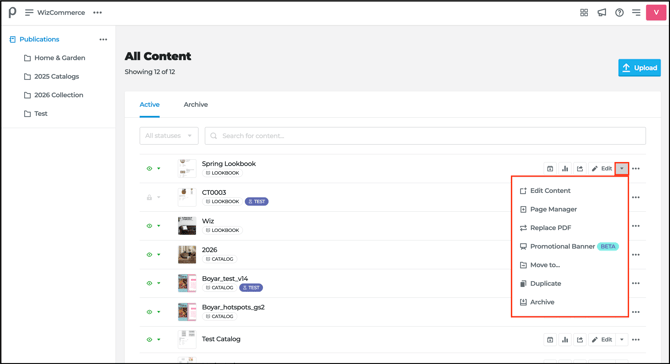Screen dimensions: 670x364
Task: Open status arrow beside 2026 eye
Action: pyautogui.click(x=159, y=255)
